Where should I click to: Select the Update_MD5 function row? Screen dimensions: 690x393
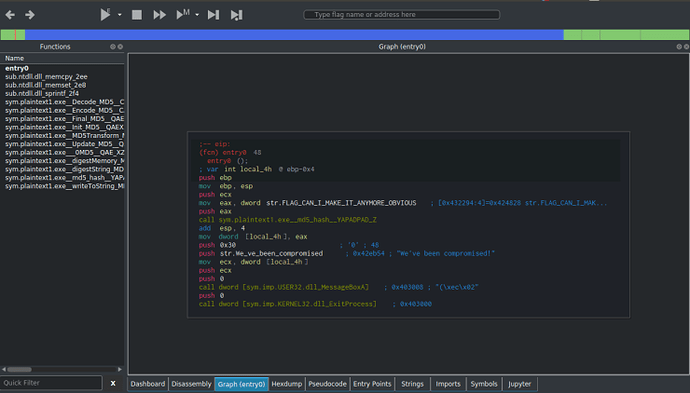62,143
